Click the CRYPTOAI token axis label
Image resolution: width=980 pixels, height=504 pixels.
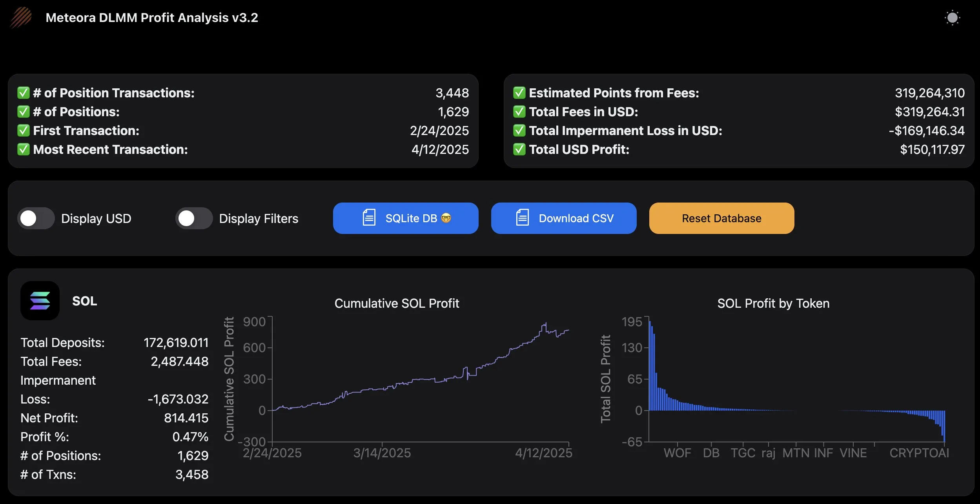(x=919, y=453)
